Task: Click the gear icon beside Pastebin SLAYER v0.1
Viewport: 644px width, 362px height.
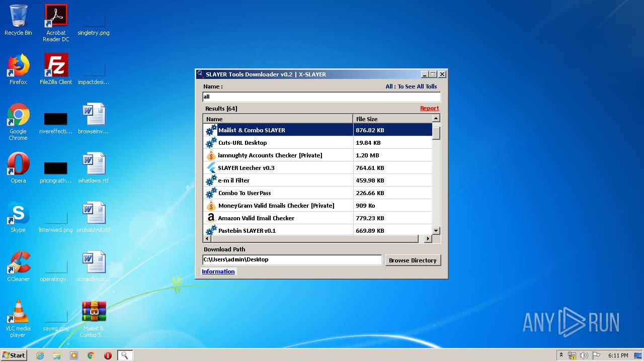Action: 211,230
